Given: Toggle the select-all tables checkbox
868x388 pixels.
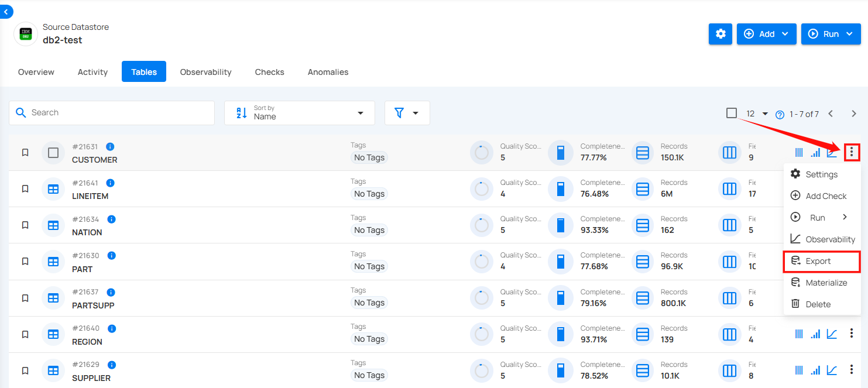Looking at the screenshot, I should (x=732, y=113).
